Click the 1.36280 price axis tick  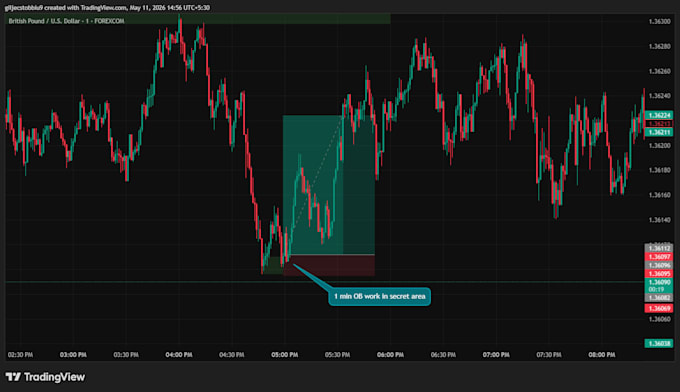coord(659,46)
